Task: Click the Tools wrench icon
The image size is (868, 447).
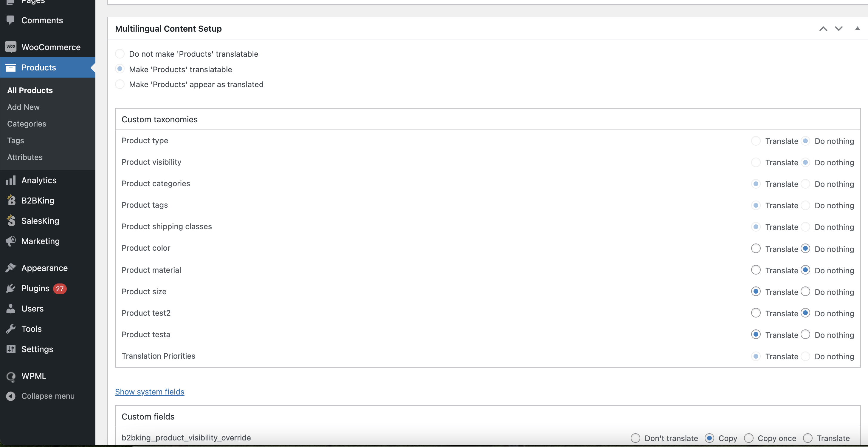Action: click(x=10, y=329)
